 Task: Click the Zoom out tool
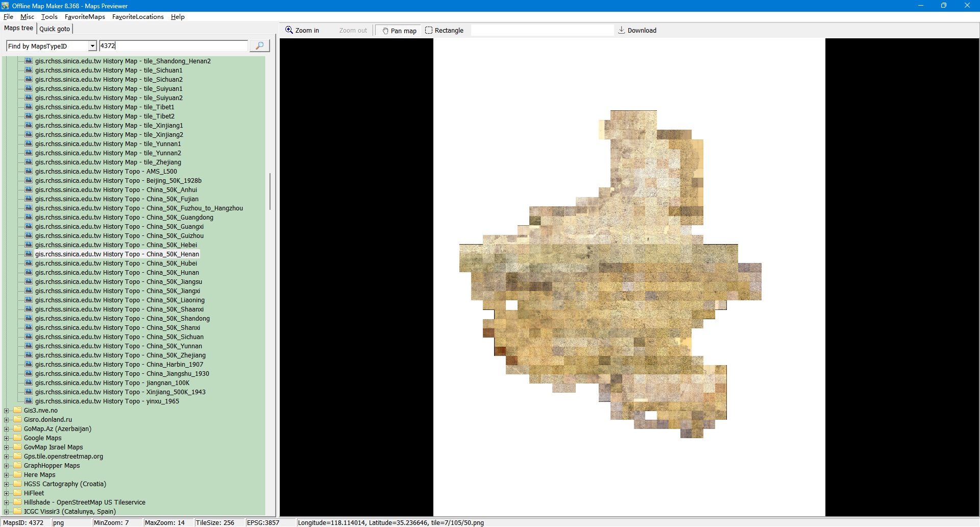[x=353, y=31]
